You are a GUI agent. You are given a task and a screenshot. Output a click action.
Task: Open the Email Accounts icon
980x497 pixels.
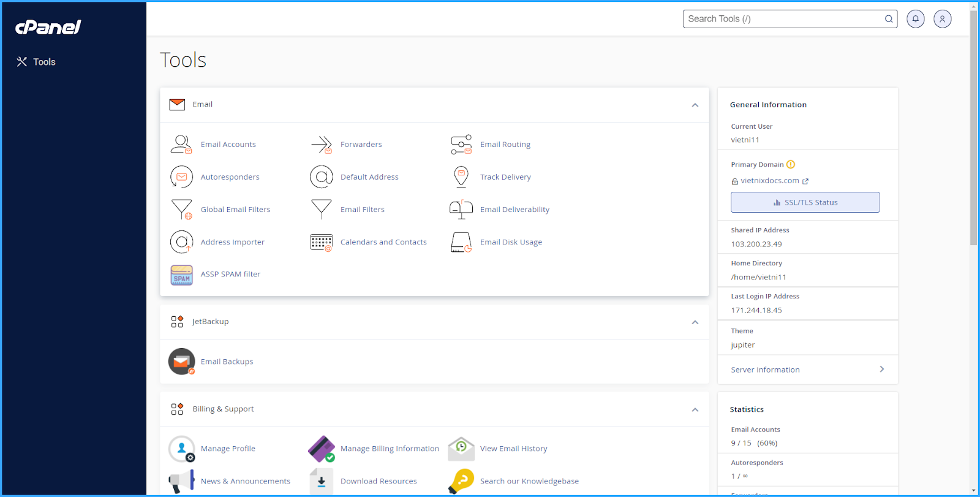[181, 145]
